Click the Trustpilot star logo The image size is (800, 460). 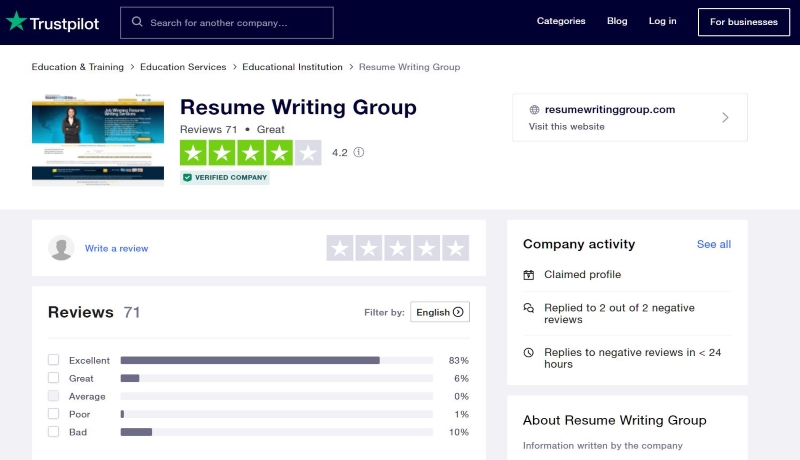point(16,21)
